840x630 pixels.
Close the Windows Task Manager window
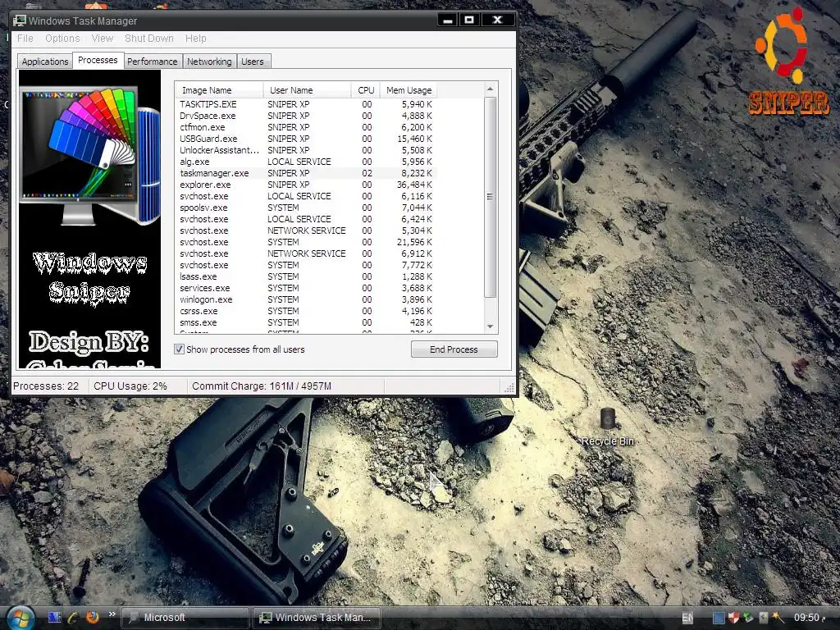point(498,21)
